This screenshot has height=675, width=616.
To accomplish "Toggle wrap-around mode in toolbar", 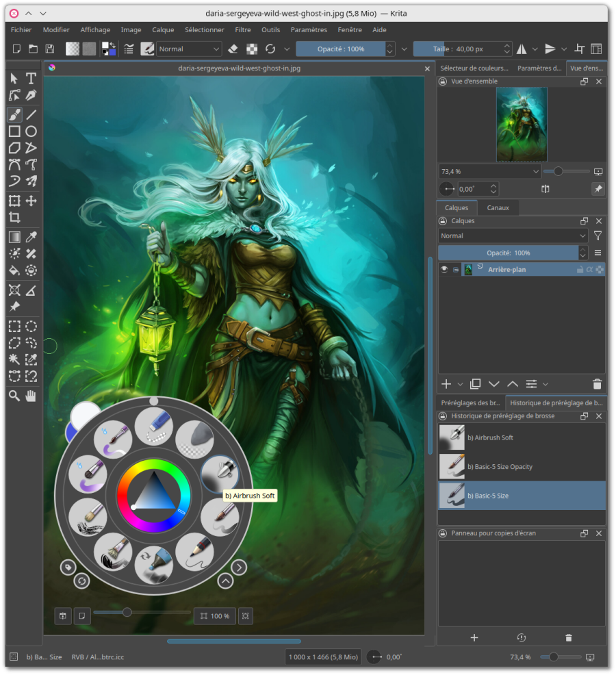I will point(580,49).
